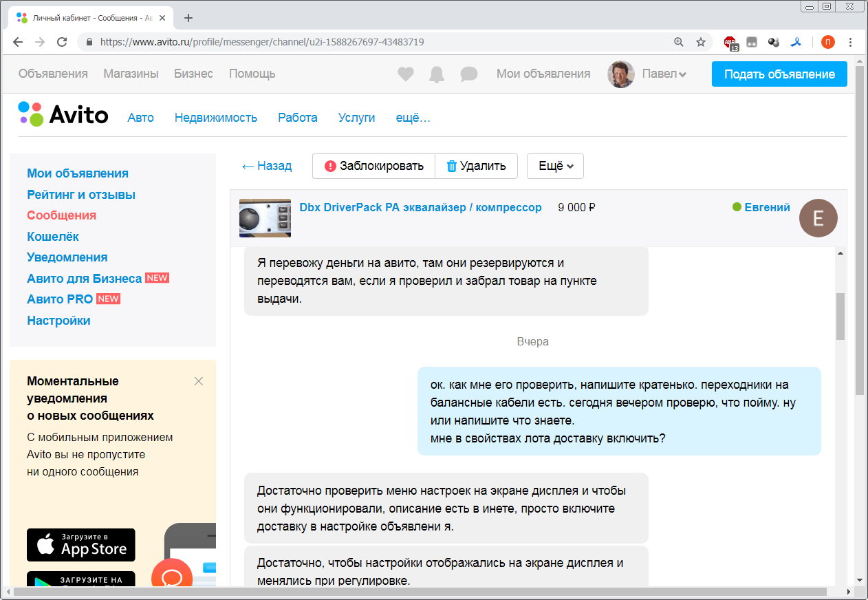The width and height of the screenshot is (868, 600).
Task: Expand the ещё… categories menu
Action: click(x=413, y=118)
